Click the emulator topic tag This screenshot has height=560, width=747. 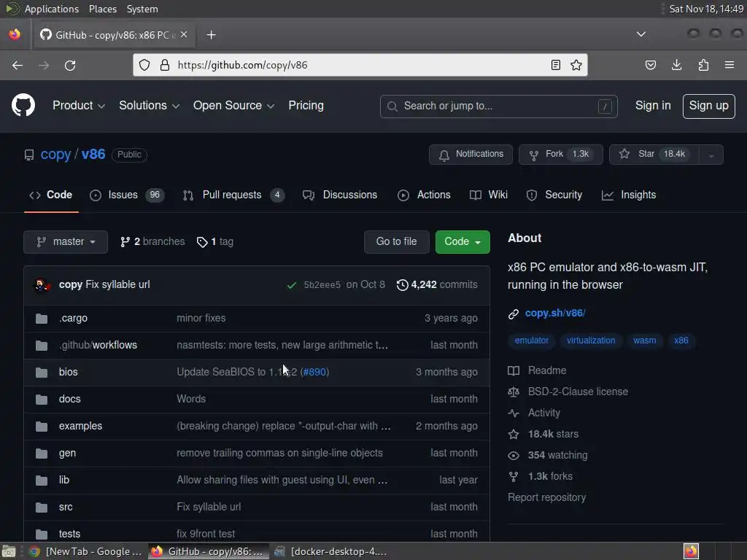click(x=532, y=341)
